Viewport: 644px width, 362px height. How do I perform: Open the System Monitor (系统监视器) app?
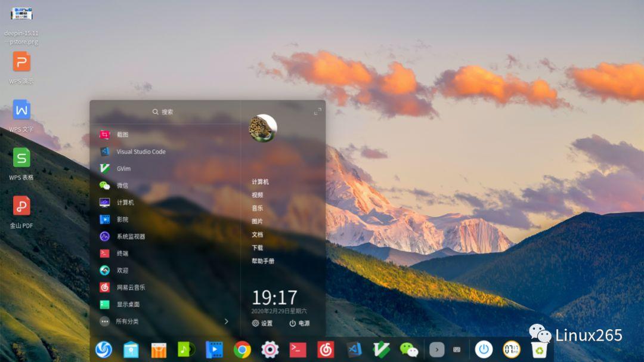tap(136, 236)
